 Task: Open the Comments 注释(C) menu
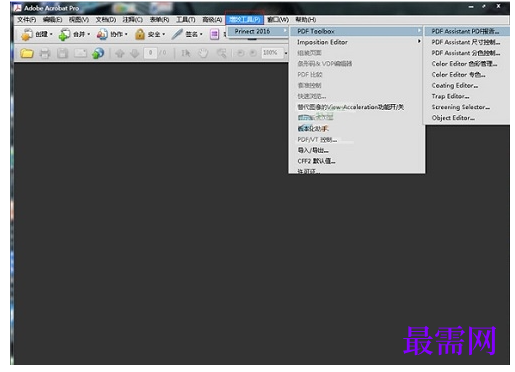(x=132, y=20)
